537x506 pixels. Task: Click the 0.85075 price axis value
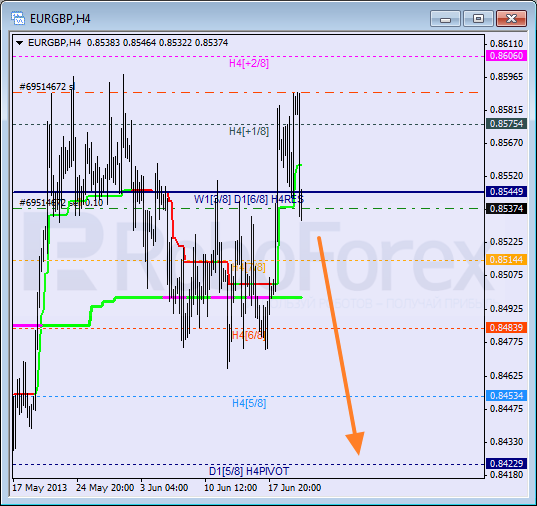click(x=507, y=275)
